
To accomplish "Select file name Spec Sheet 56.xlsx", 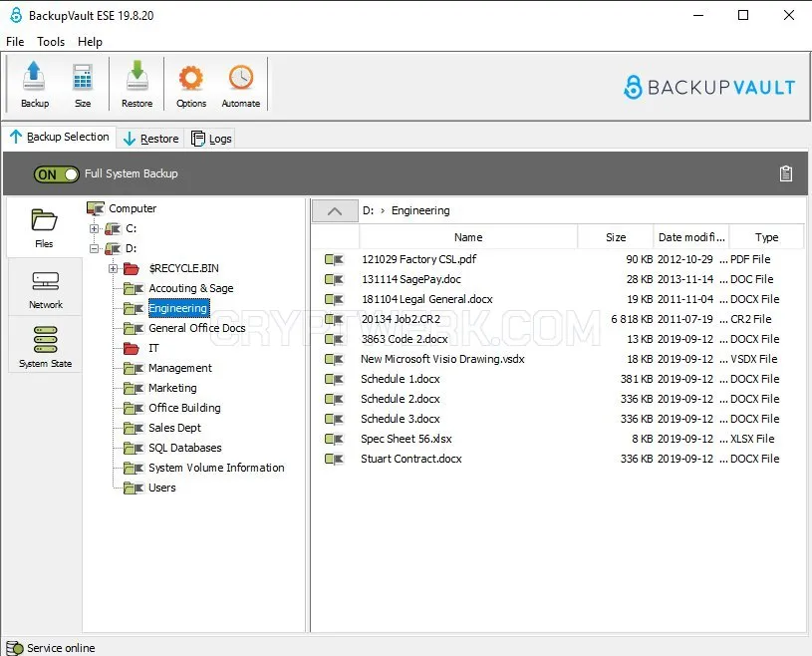I will [x=406, y=439].
